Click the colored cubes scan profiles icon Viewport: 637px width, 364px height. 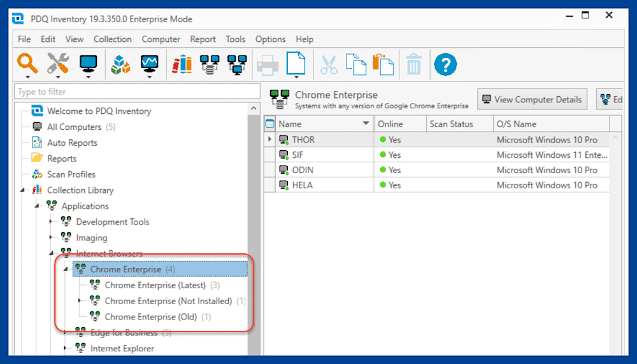click(120, 64)
